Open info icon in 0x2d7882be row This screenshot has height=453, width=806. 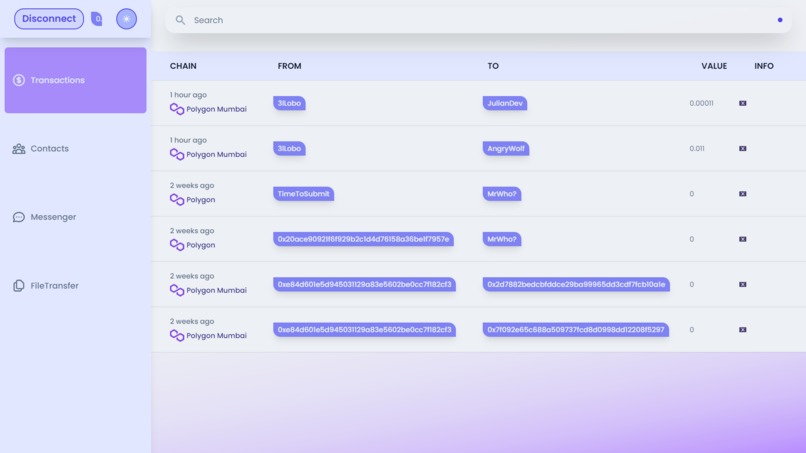tap(743, 284)
